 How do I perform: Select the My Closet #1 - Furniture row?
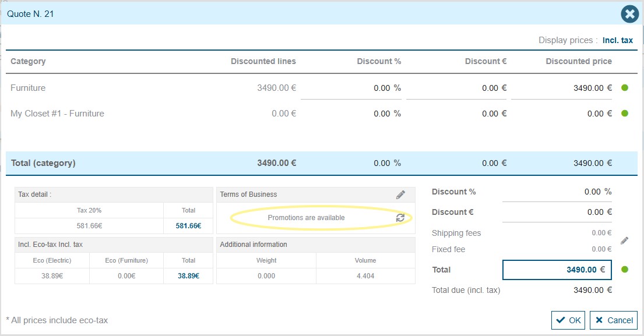[x=57, y=114]
